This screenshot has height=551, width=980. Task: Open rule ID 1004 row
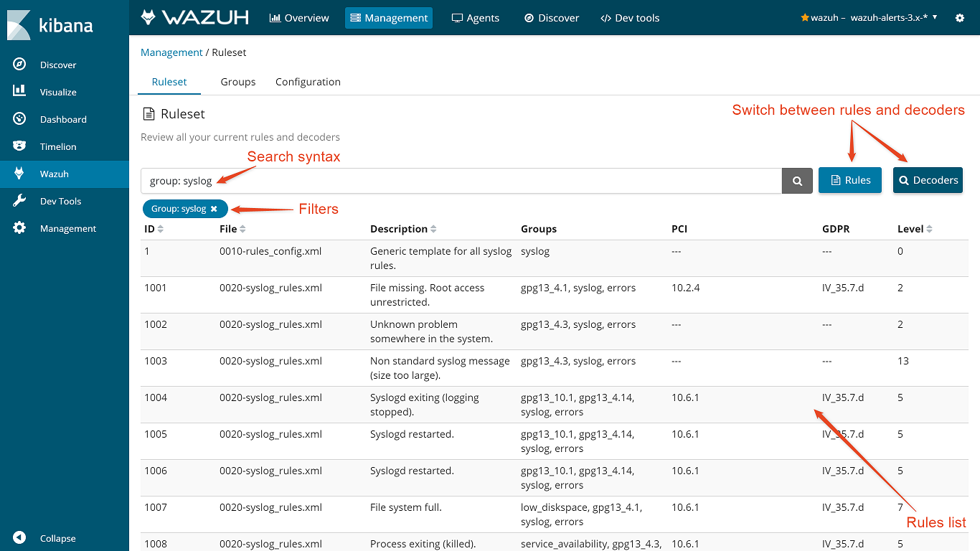(x=555, y=405)
